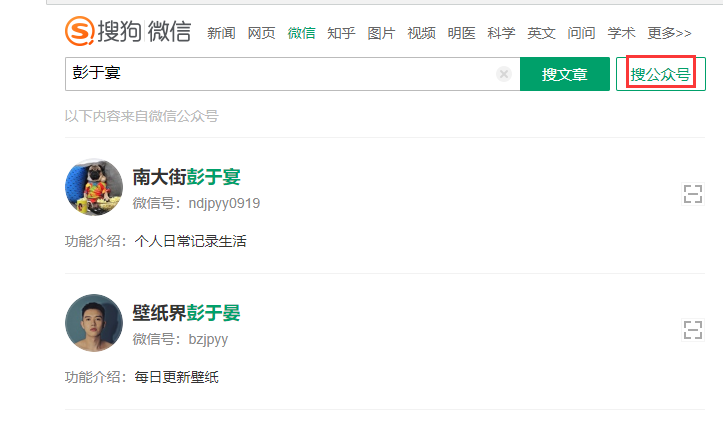This screenshot has width=723, height=440.
Task: Click the 搜公众号 button
Action: 661,74
